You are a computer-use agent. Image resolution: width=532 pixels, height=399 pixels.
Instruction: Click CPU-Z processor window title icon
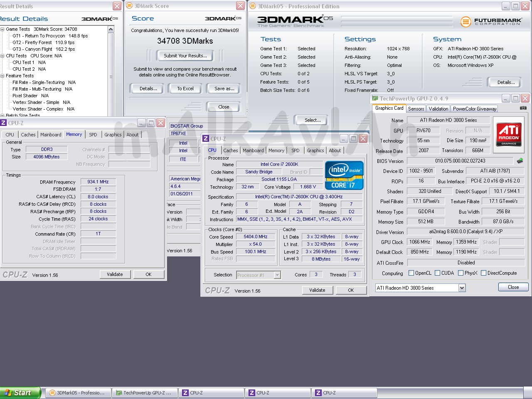[x=206, y=138]
